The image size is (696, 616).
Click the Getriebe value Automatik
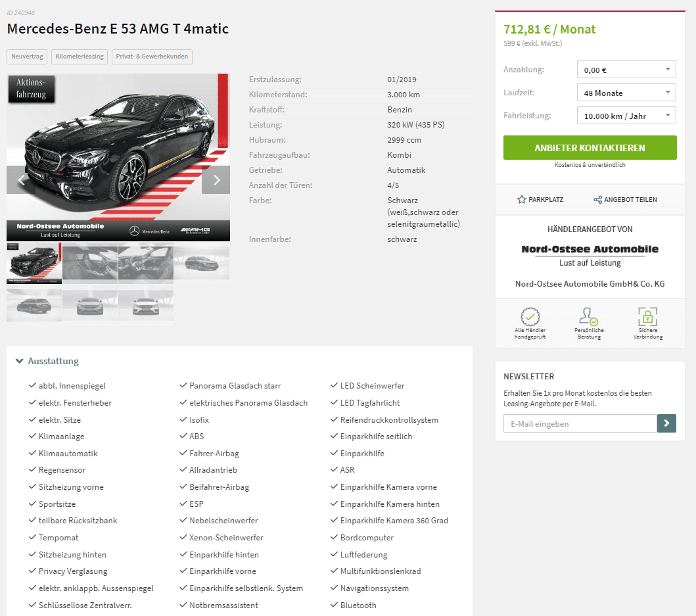(x=406, y=170)
